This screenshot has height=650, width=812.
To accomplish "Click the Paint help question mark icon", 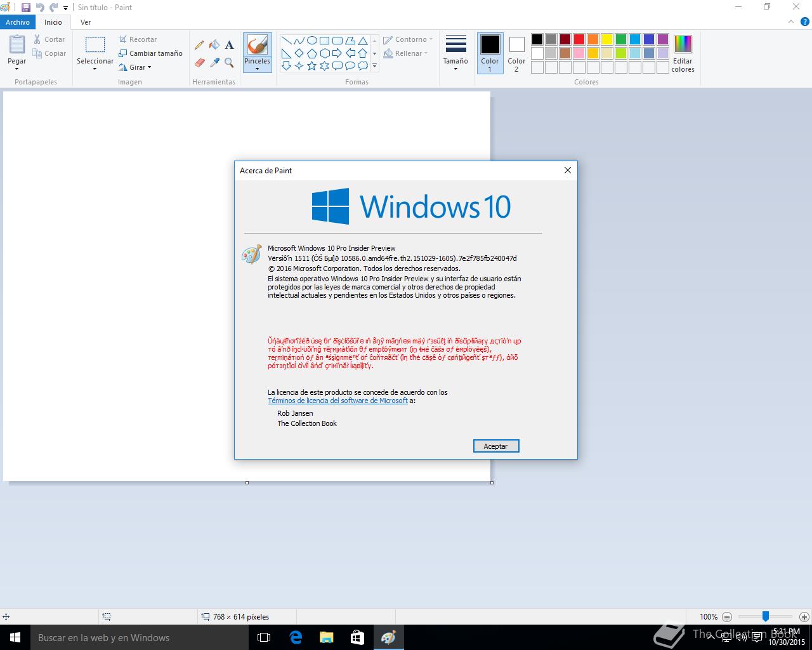I will point(804,22).
